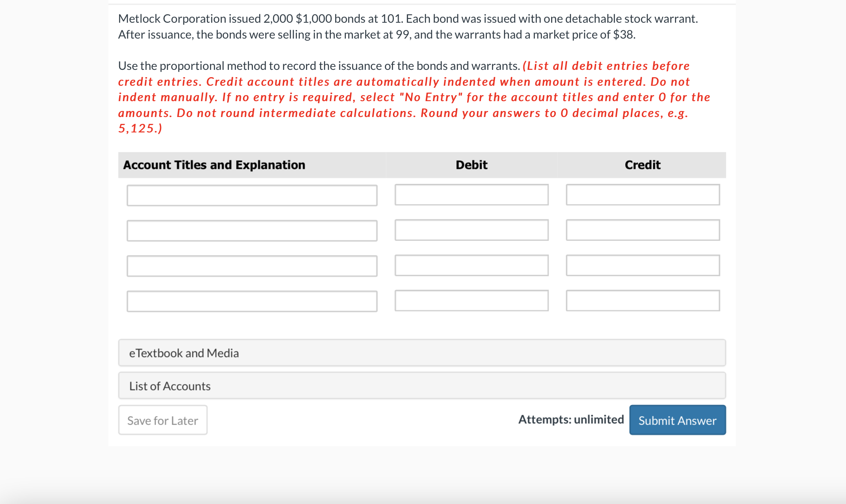This screenshot has width=846, height=504.
Task: Click the Debit column header
Action: point(471,165)
